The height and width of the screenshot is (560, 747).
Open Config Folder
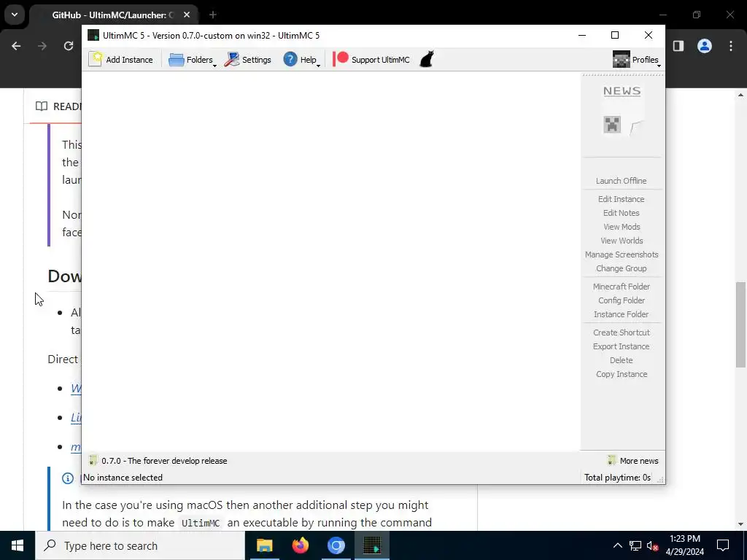[x=622, y=300]
